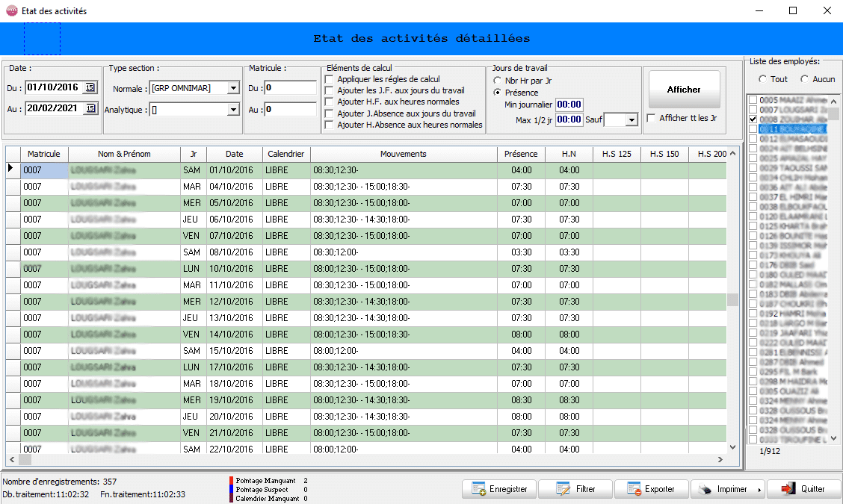Click the vertical table scrollbar thumb
This screenshot has height=504, width=843.
coord(732,299)
